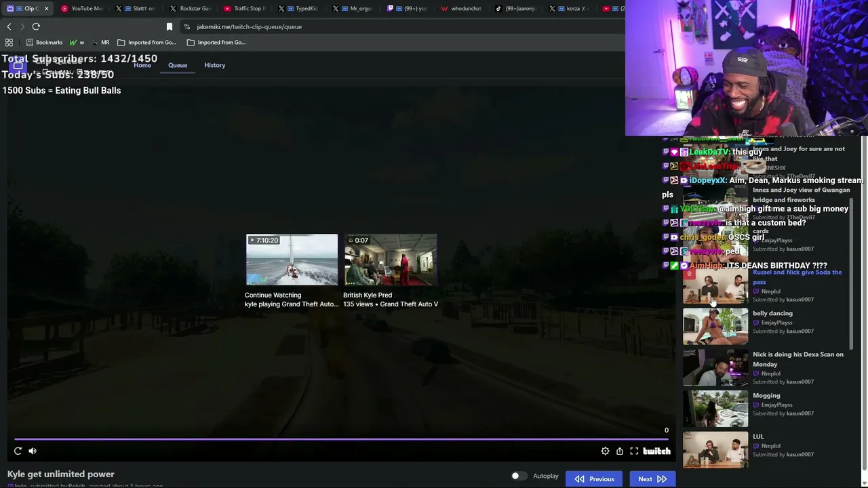The image size is (868, 488).
Task: Click Nmplol channel under LUL clip
Action: click(x=771, y=446)
